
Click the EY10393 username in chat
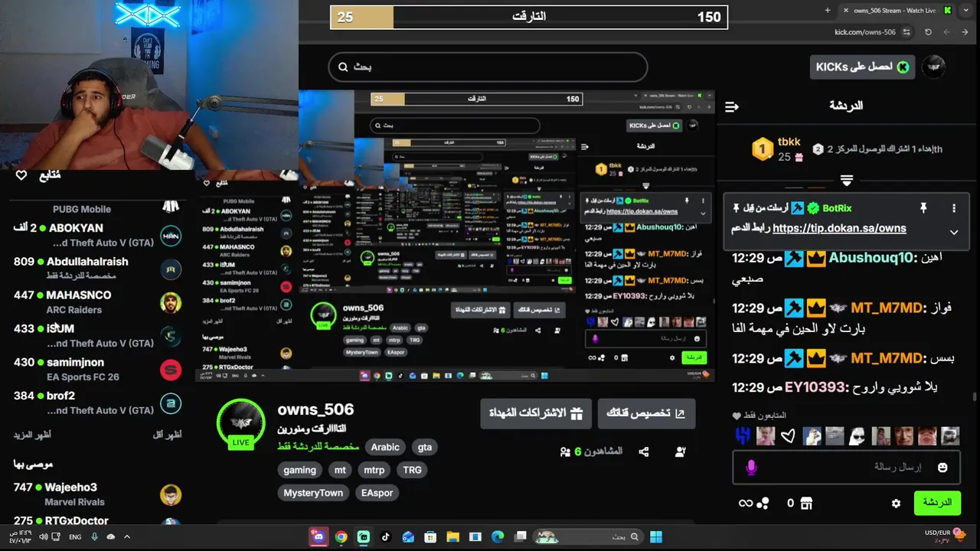[x=816, y=387]
